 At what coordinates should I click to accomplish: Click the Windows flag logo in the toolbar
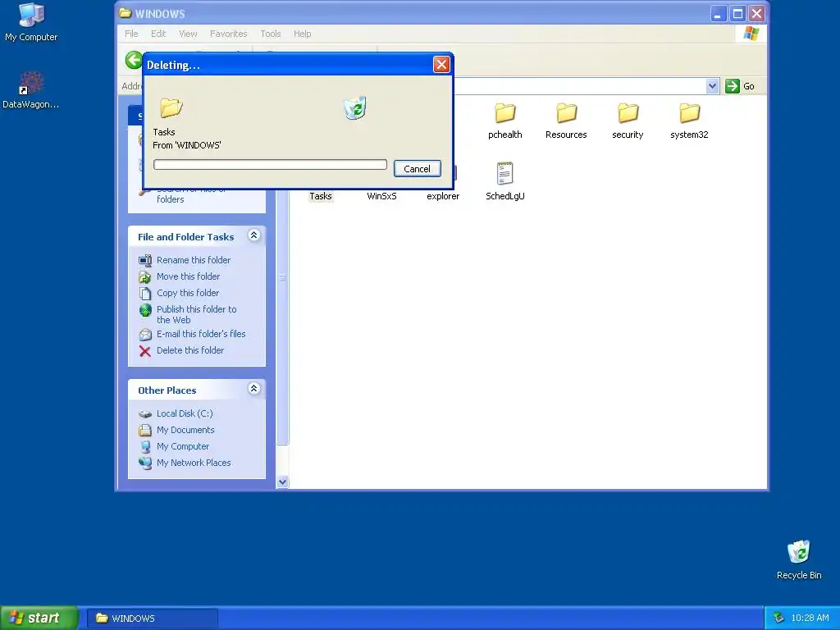751,33
